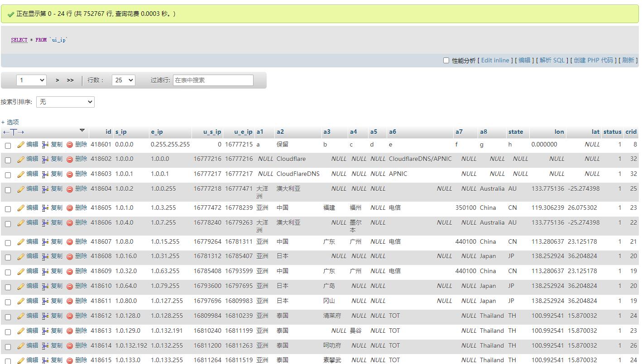Click the 创建 PHP 代码 link

(593, 60)
